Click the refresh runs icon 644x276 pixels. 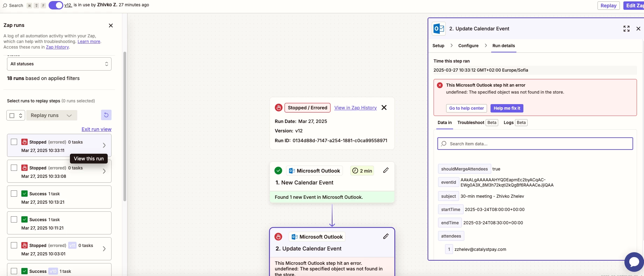pyautogui.click(x=106, y=115)
